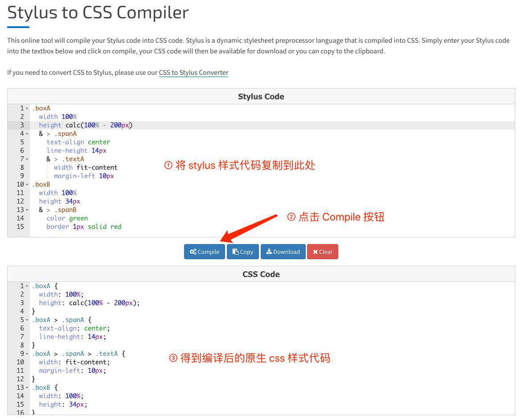Click '.boxB' on Stylus line 10

(41, 184)
